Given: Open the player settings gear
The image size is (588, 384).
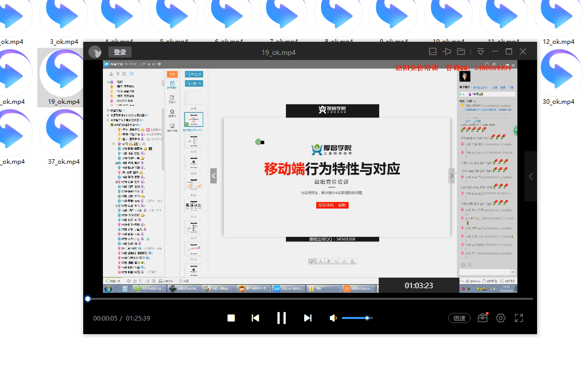Looking at the screenshot, I should pos(501,318).
